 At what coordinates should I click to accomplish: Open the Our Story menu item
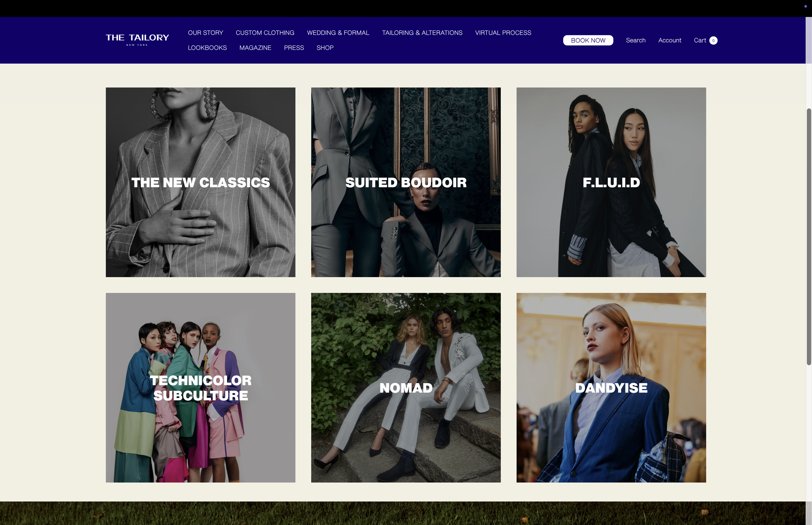(206, 33)
